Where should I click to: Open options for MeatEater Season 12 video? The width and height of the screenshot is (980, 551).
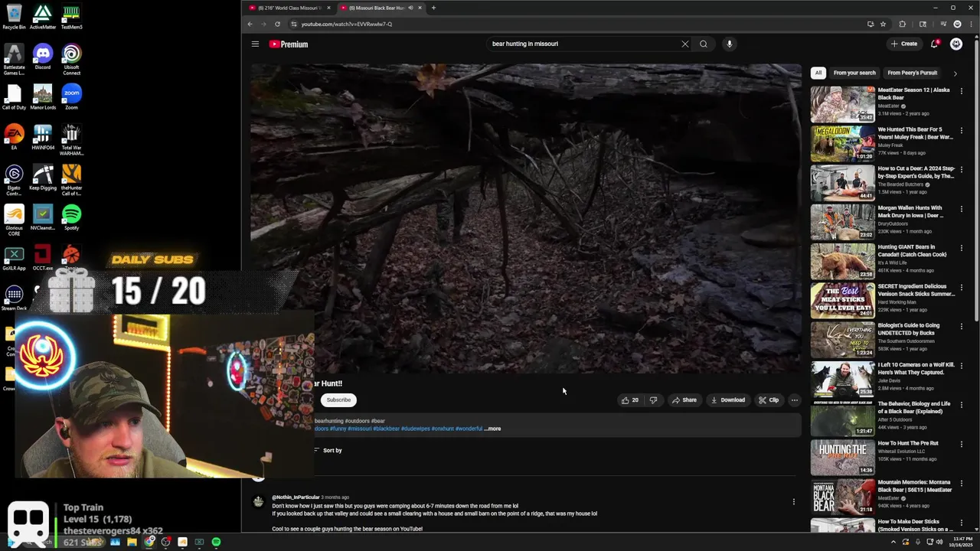click(962, 91)
